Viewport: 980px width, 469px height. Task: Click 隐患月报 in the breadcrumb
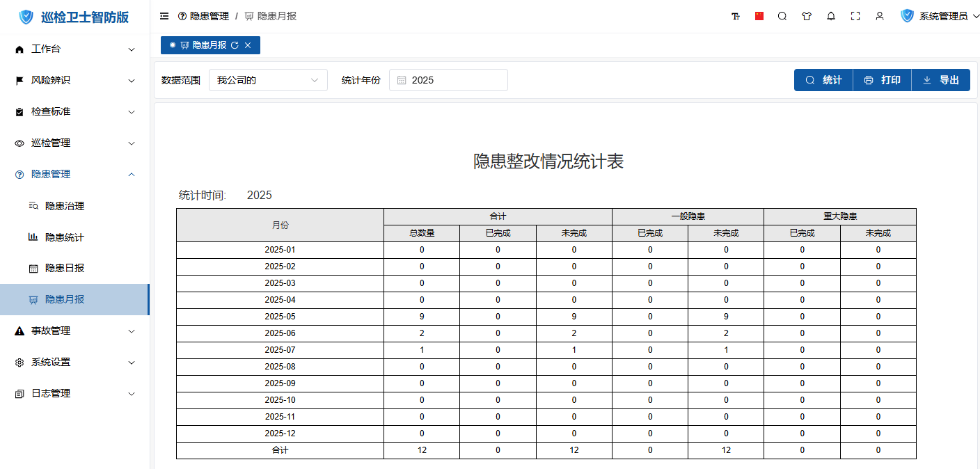pos(277,16)
